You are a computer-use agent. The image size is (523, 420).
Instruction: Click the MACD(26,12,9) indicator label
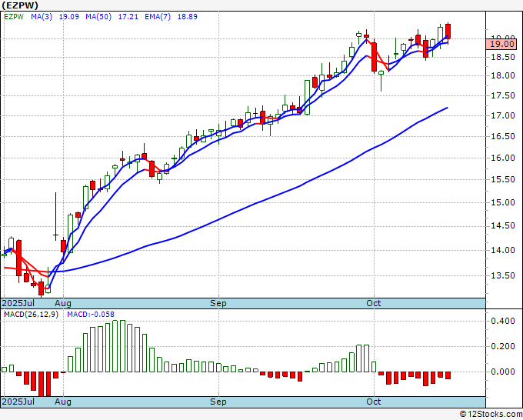[x=31, y=315]
